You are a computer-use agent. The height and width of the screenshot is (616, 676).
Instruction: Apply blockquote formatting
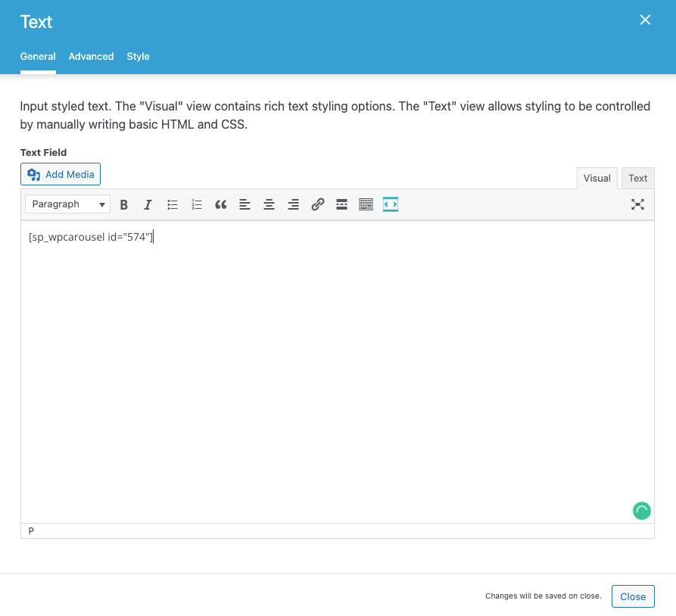221,204
